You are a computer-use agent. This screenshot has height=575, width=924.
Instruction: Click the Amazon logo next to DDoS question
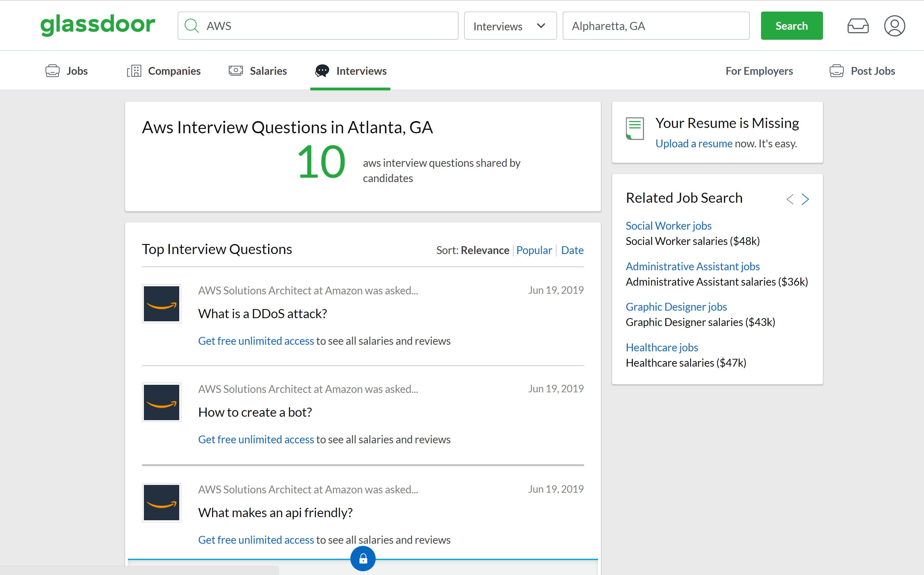click(x=161, y=303)
